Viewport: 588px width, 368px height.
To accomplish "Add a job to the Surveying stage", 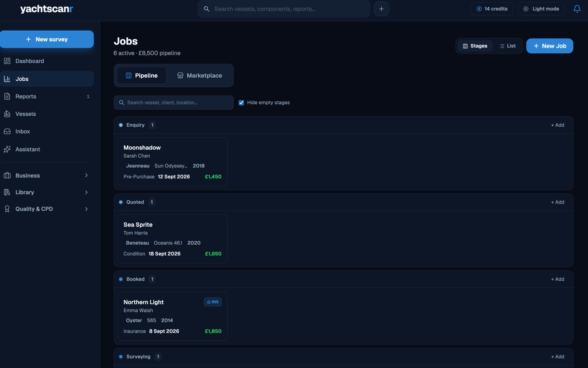I will 557,357.
